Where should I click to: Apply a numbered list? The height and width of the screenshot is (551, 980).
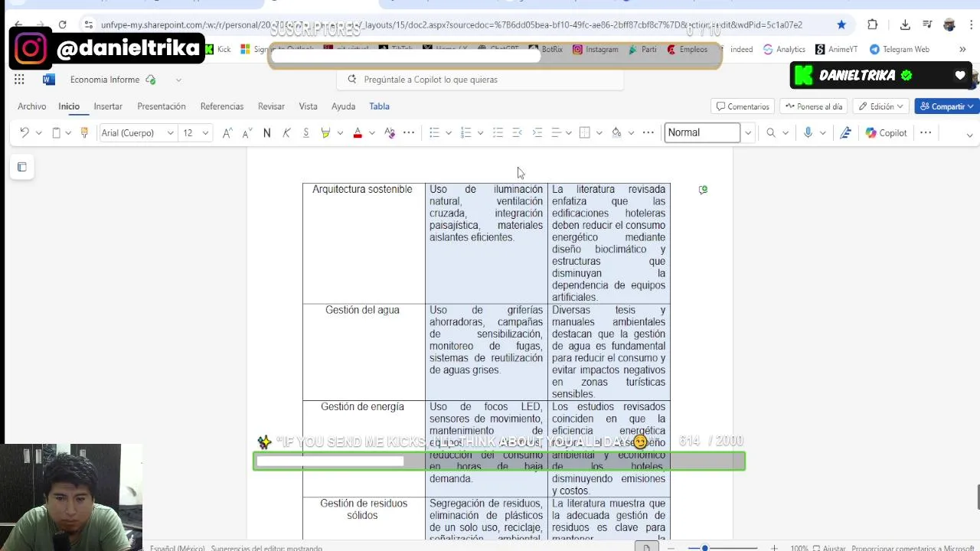(x=465, y=133)
